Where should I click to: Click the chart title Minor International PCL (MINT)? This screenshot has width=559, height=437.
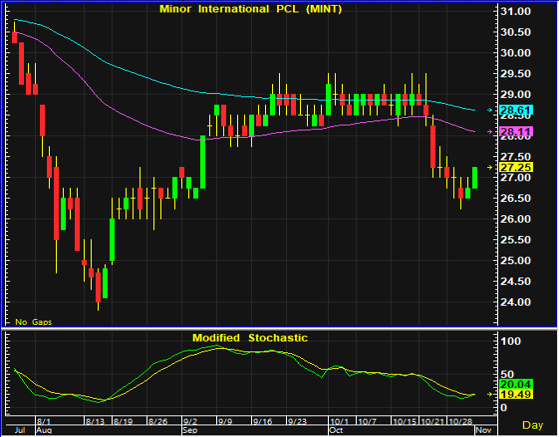(250, 9)
